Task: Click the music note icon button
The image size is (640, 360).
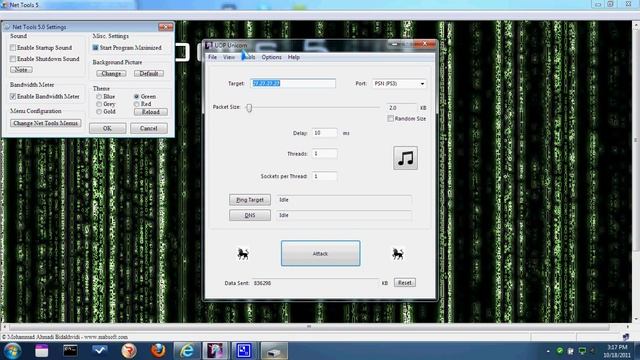Action: [x=405, y=158]
